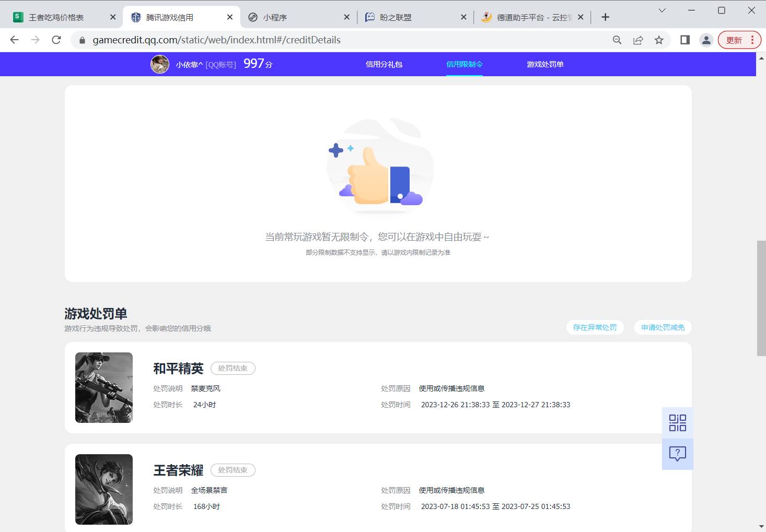Select the 游戏处罚单 navigation item
Screen dimensions: 766x532
tap(545, 64)
